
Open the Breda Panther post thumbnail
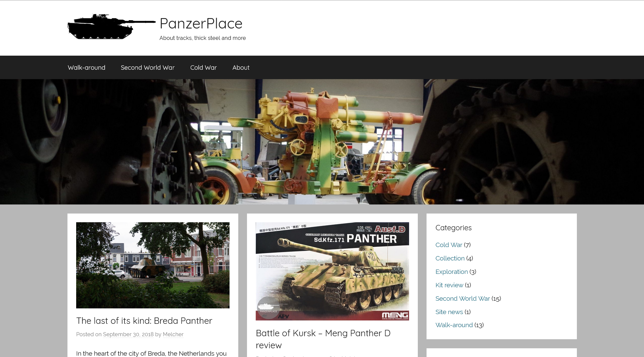(153, 265)
